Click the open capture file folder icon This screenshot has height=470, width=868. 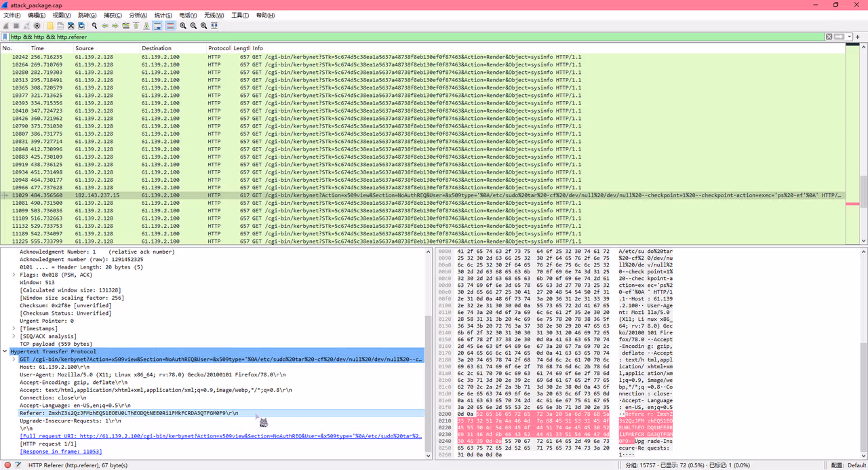point(50,26)
